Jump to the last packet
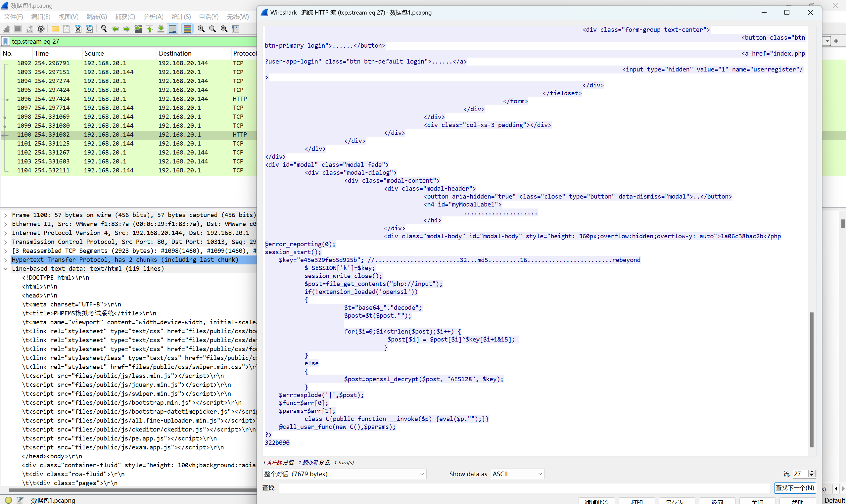846x504 pixels. pos(161,29)
